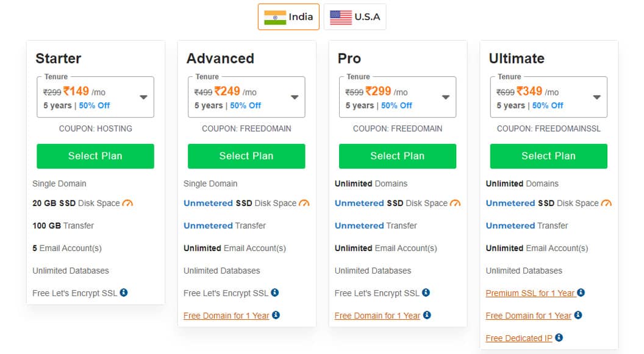Select Plan for the Ultimate package
The height and width of the screenshot is (354, 644).
point(548,156)
